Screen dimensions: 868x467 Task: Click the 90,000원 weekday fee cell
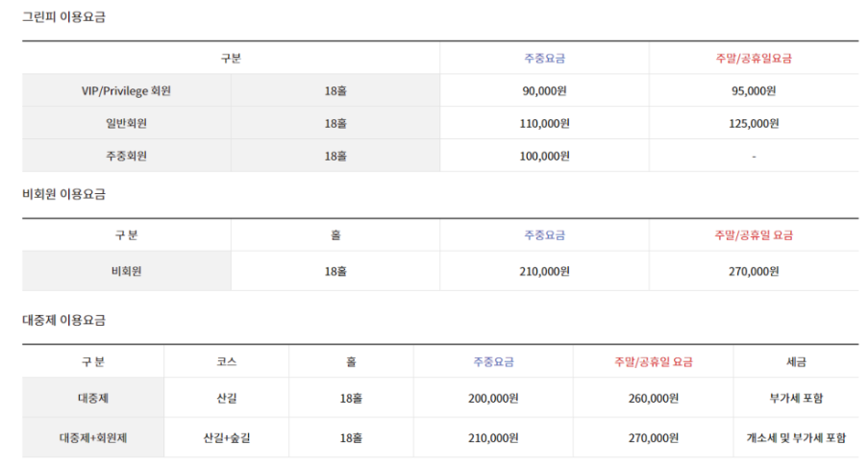(x=544, y=90)
